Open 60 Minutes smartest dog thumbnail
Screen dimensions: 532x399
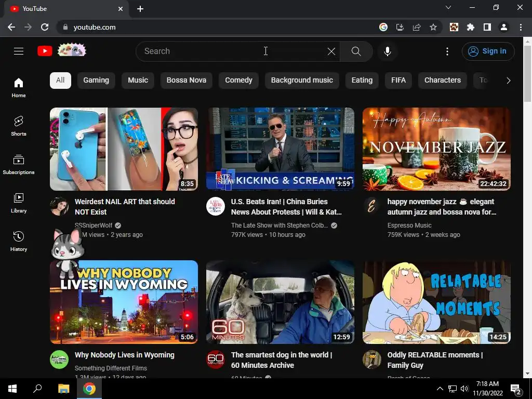(x=280, y=302)
